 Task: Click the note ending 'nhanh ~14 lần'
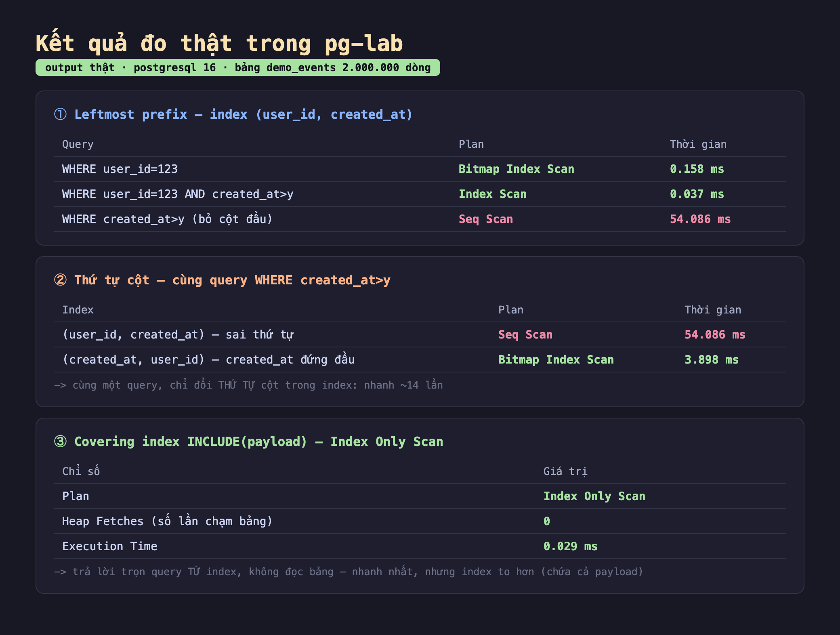(x=249, y=385)
